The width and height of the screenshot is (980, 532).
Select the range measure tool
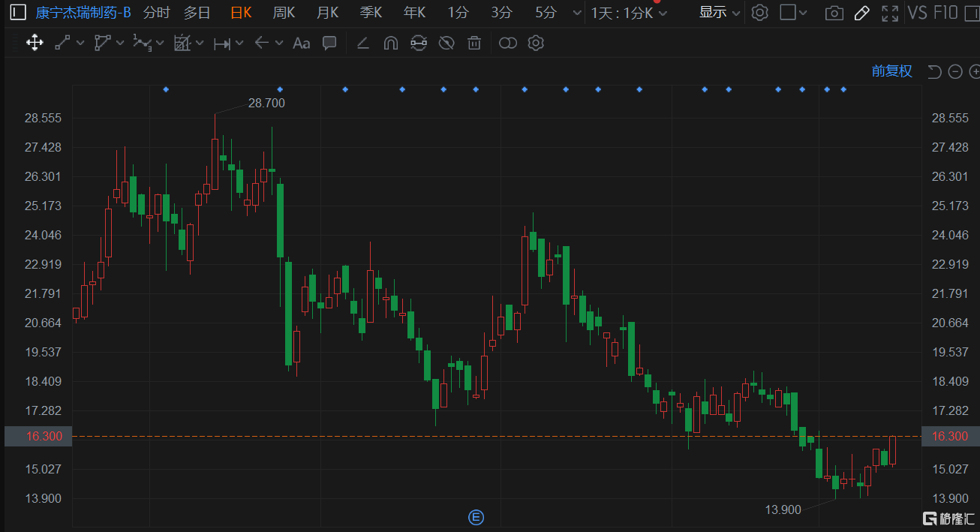click(x=222, y=44)
